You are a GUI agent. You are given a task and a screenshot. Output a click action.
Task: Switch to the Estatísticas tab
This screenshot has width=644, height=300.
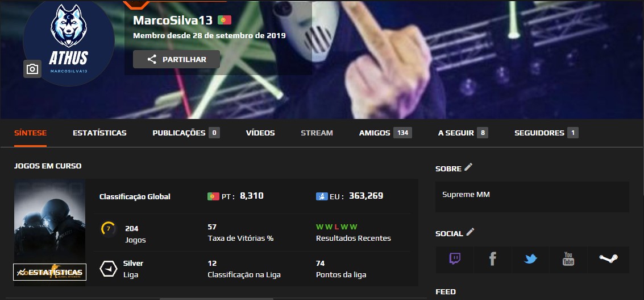[100, 133]
